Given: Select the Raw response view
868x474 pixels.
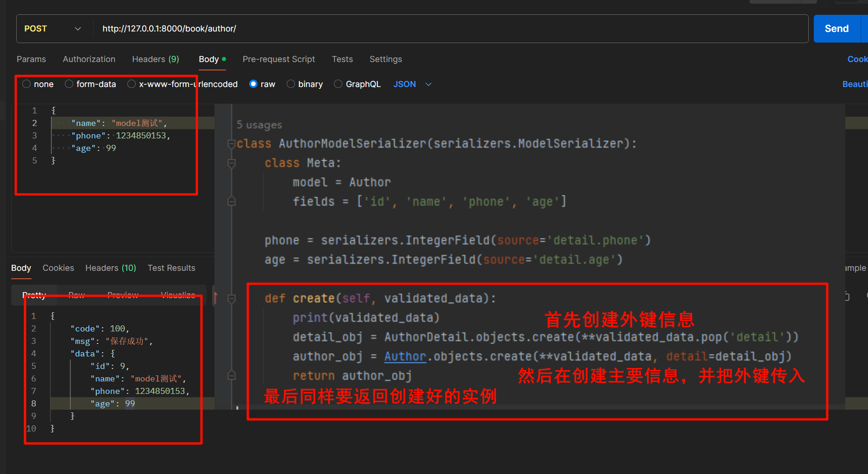Looking at the screenshot, I should (x=76, y=295).
